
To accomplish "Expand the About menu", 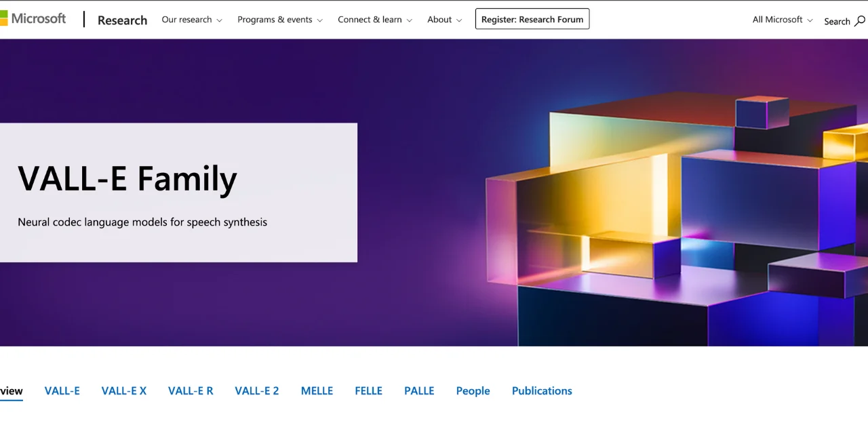I will 445,20.
